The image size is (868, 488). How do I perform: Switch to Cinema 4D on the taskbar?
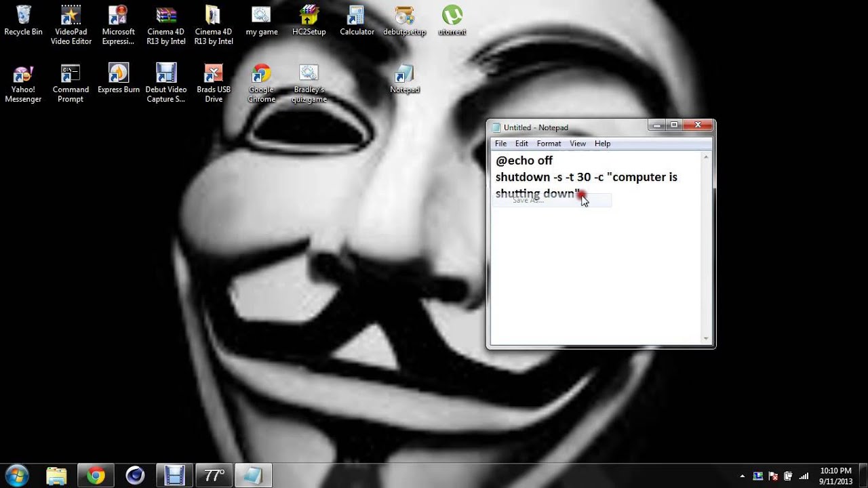135,476
